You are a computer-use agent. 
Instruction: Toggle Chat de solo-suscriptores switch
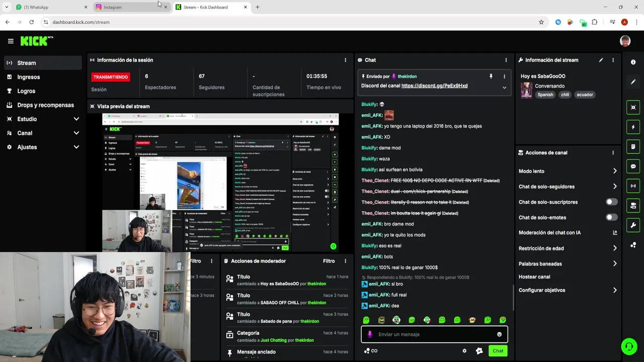tap(611, 202)
